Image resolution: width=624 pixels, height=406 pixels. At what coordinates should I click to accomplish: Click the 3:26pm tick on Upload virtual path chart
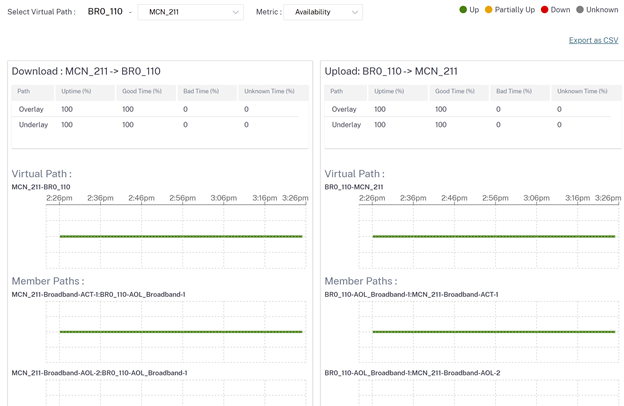(x=608, y=198)
